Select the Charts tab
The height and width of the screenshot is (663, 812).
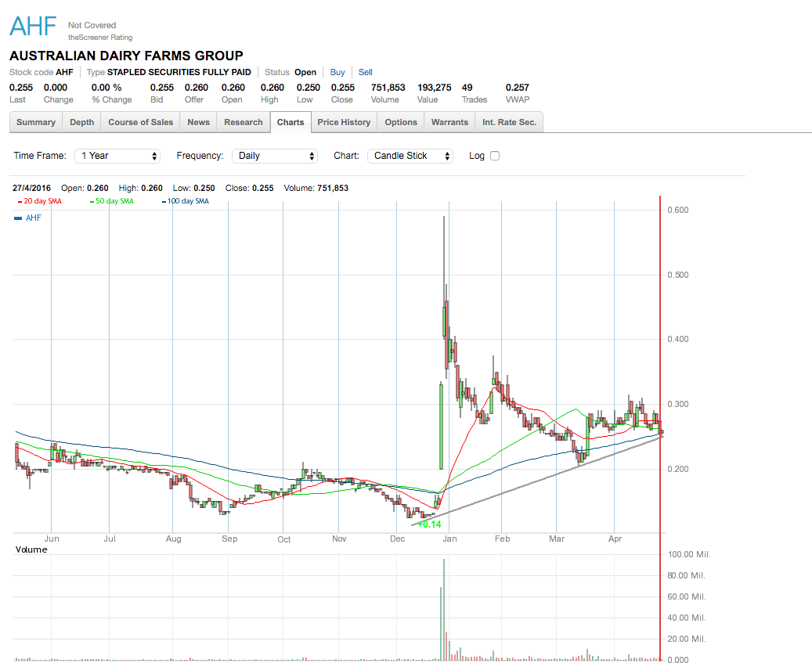[291, 122]
